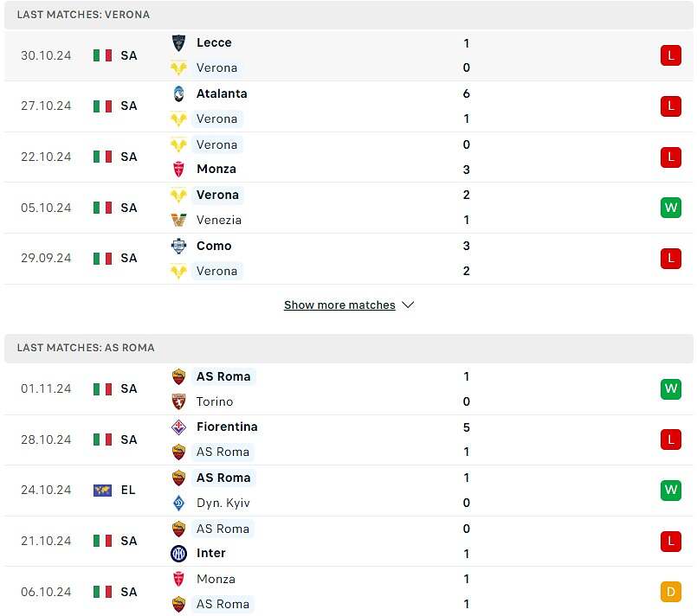This screenshot has height=616, width=697.
Task: Expand the list via Show more matches chevron
Action: click(x=408, y=305)
